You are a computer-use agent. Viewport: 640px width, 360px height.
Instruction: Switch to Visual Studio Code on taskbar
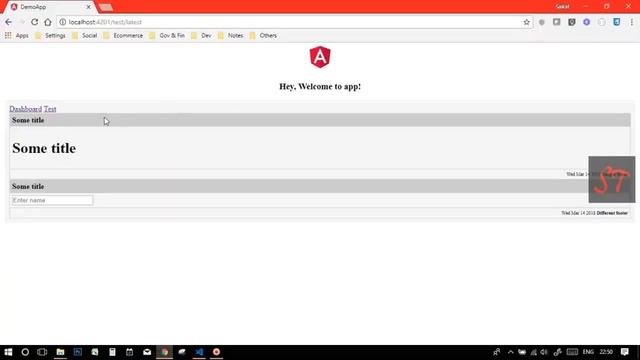coord(199,352)
